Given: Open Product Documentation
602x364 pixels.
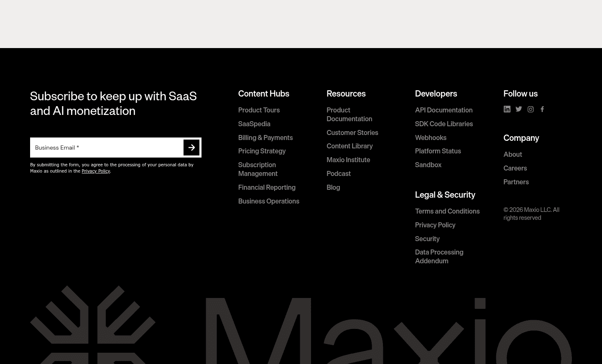Looking at the screenshot, I should click(x=349, y=115).
